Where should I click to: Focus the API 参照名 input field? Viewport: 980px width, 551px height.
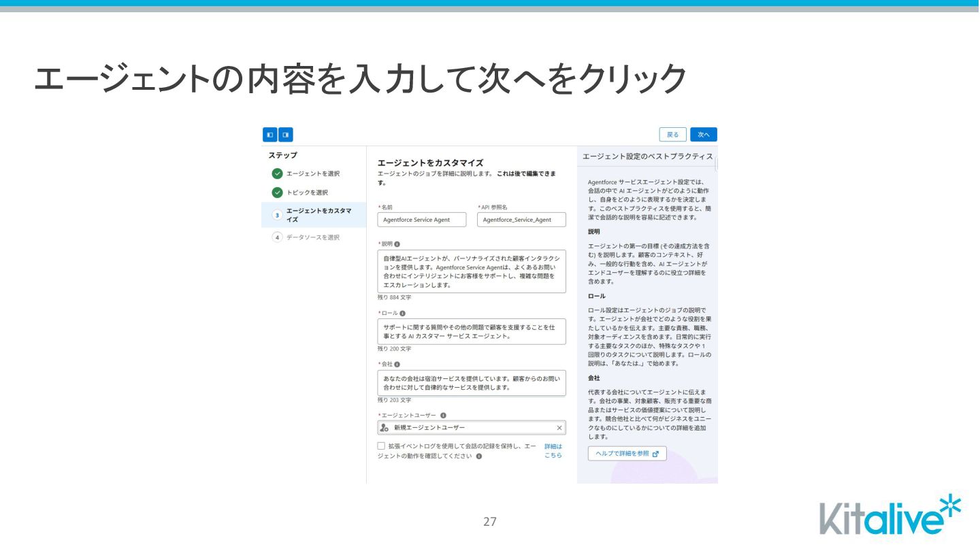point(522,220)
